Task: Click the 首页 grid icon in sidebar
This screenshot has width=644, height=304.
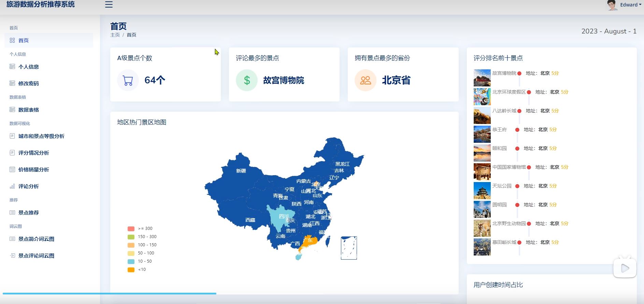Action: [x=12, y=40]
